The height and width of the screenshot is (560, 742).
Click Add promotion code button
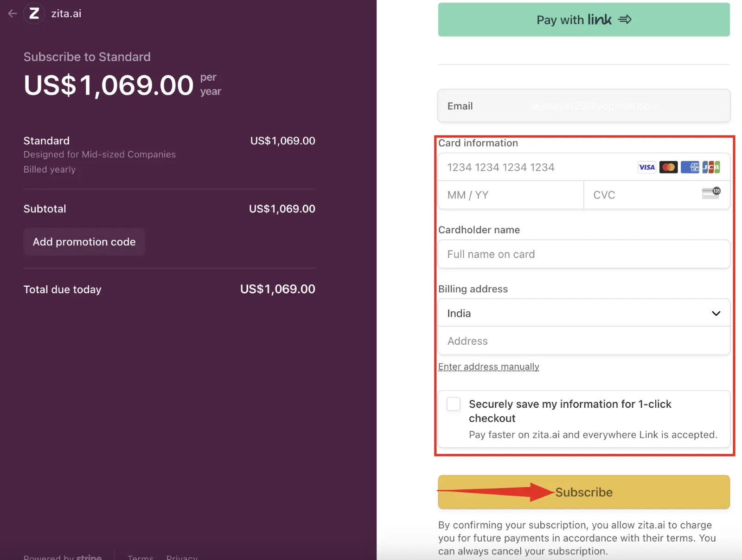(84, 242)
